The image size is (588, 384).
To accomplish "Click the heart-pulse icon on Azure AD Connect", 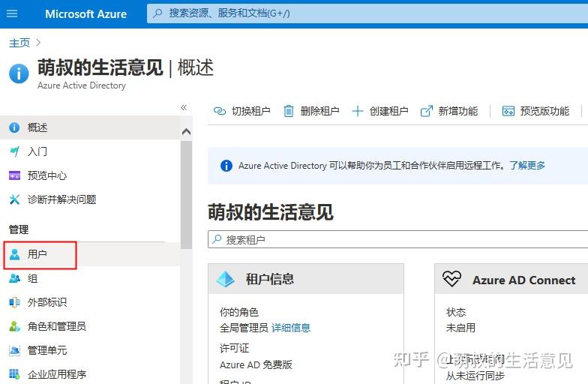I will 451,279.
